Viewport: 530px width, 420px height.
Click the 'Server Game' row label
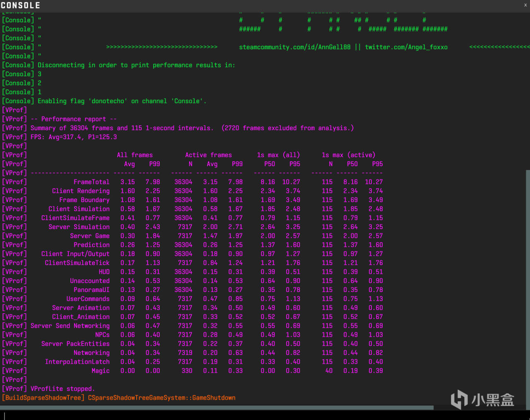(x=90, y=236)
